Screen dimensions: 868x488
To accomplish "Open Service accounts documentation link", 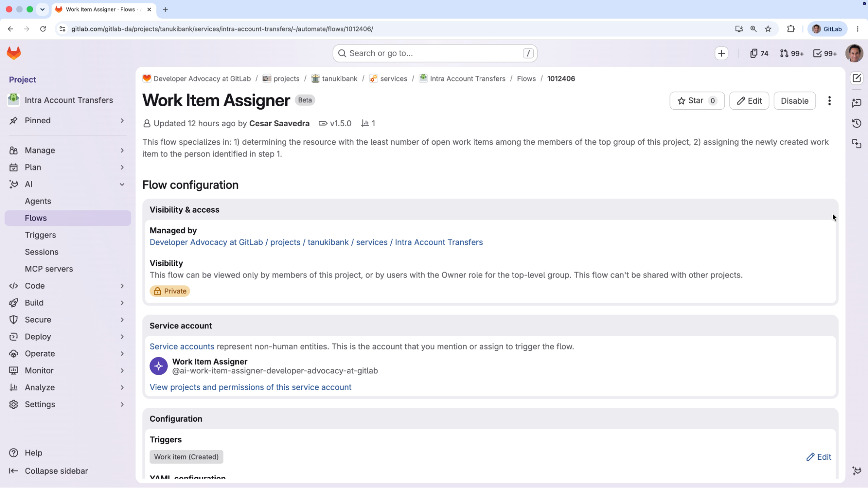I will [182, 347].
